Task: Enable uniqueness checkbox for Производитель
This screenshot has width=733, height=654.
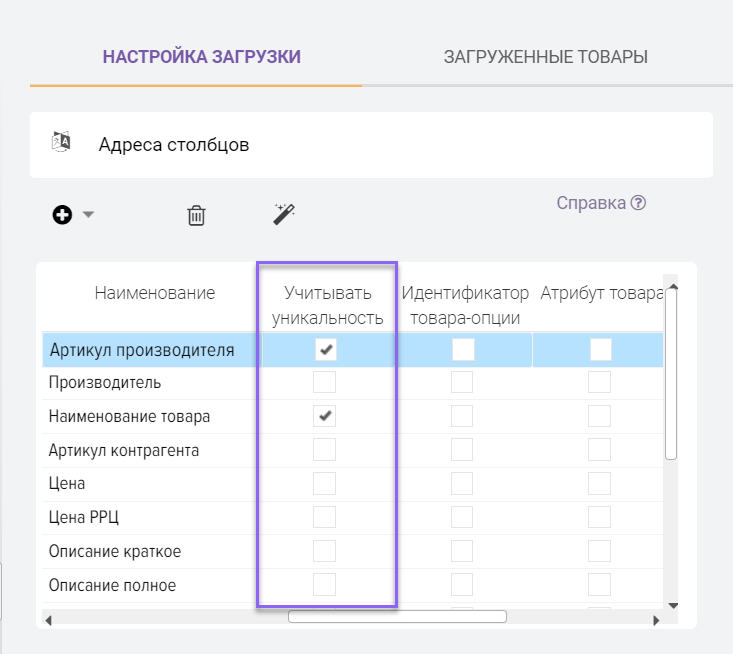Action: click(325, 383)
